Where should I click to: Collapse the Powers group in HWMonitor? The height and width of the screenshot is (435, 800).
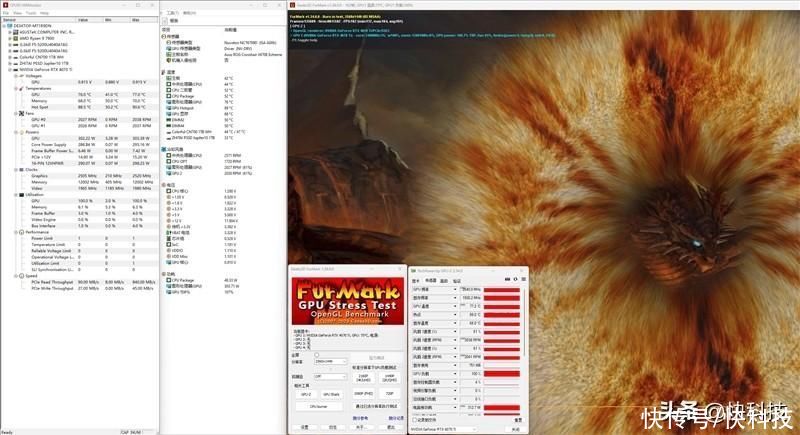(x=16, y=132)
